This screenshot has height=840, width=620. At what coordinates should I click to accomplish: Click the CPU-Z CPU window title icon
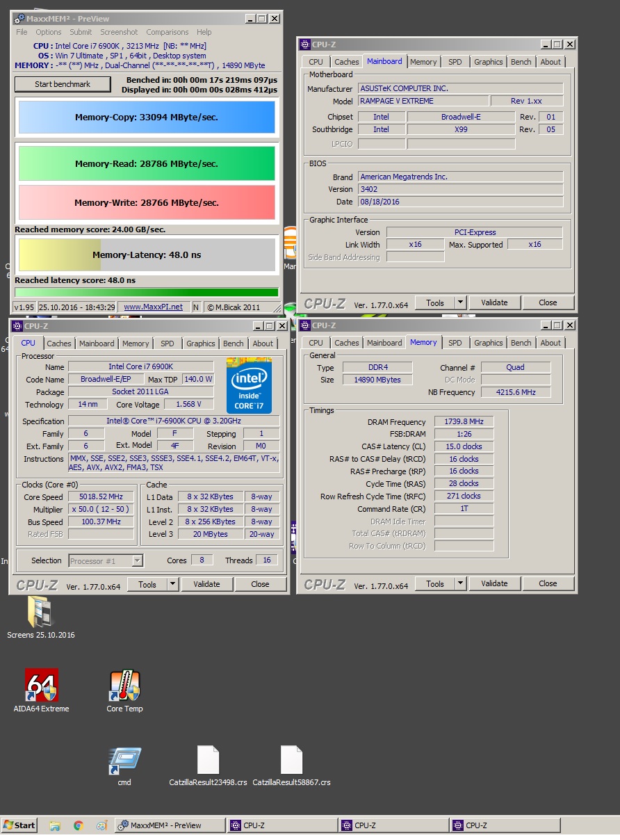[x=17, y=325]
